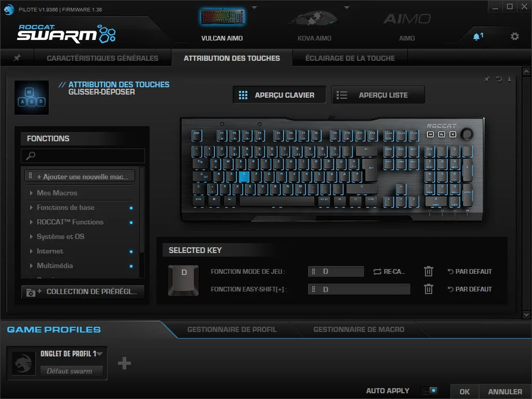Select the Kova AIMO mouse device

tap(314, 23)
